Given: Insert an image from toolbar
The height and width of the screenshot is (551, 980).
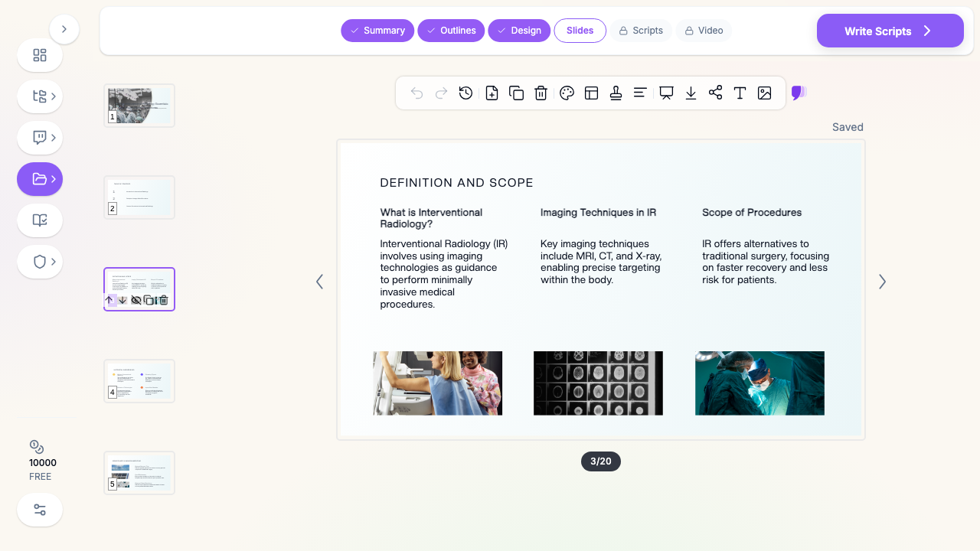Looking at the screenshot, I should 764,93.
